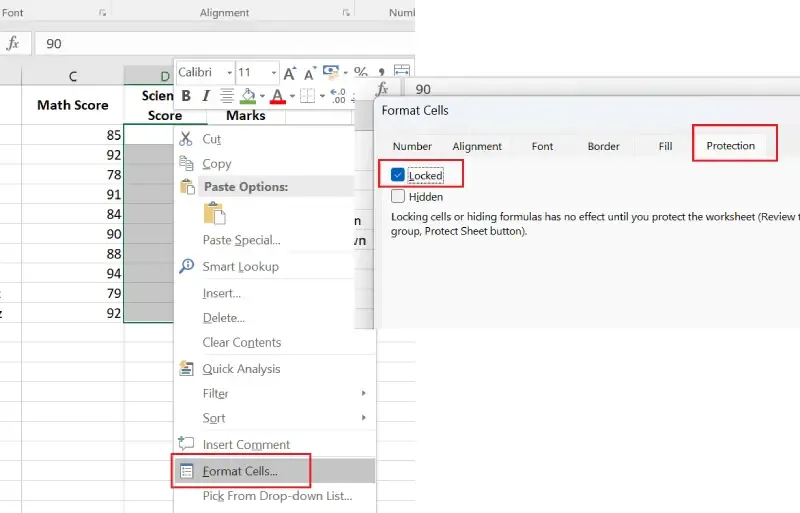Image resolution: width=800 pixels, height=513 pixels.
Task: Select the Math Score cell with 85
Action: coord(72,135)
